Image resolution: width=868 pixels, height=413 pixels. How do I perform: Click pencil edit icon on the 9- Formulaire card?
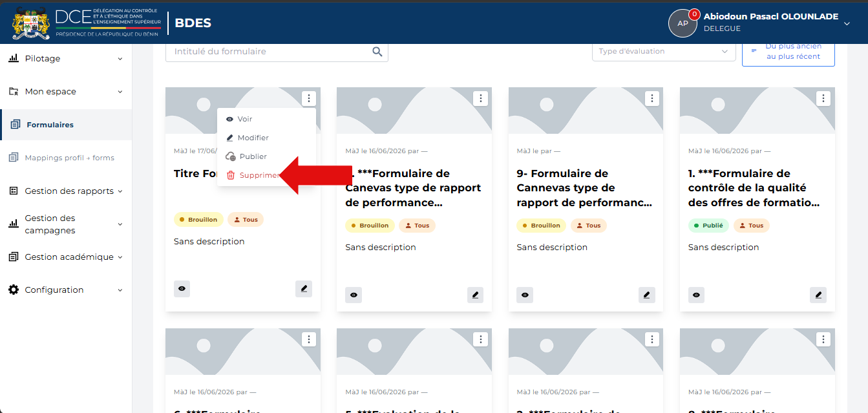(647, 295)
